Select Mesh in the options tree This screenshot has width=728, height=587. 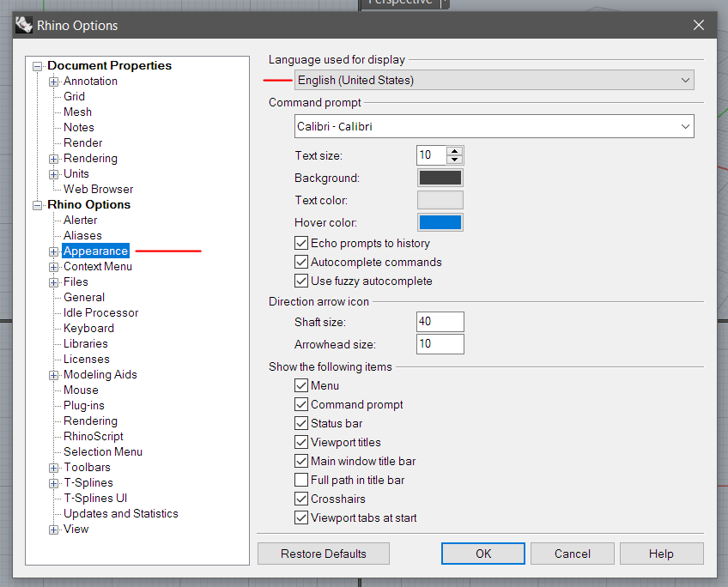[x=77, y=112]
